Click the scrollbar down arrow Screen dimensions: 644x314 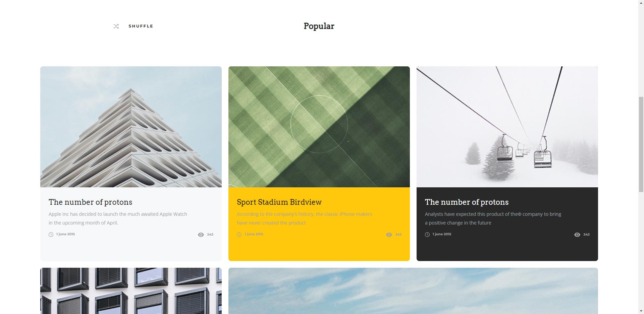click(641, 311)
